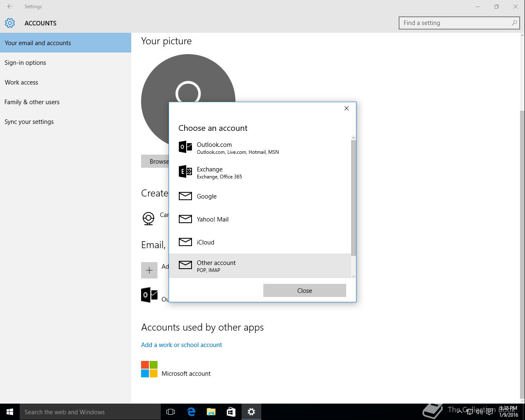
Task: Click the dialog scrollbar up arrow
Action: [x=354, y=138]
